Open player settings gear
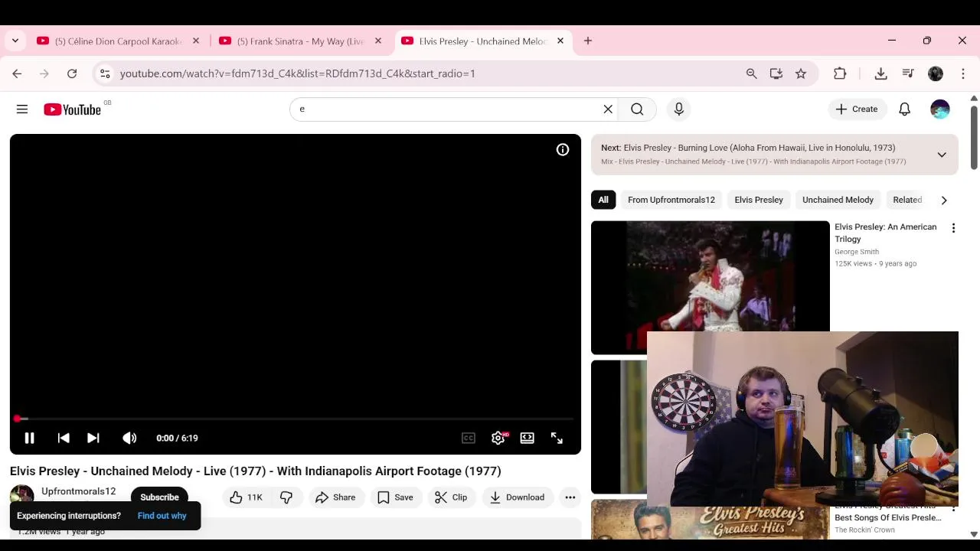This screenshot has width=980, height=551. click(498, 439)
